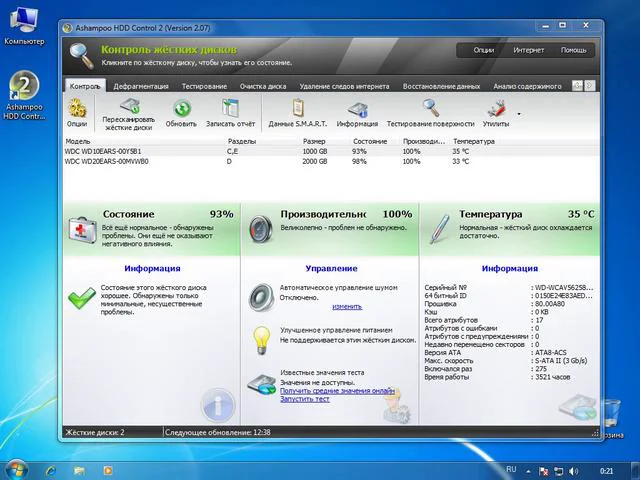Click the RU language indicator
640x480 pixels.
pos(511,470)
